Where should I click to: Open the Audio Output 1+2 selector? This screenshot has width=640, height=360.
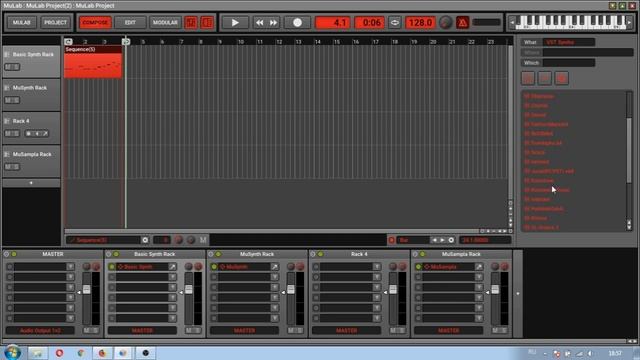pos(40,330)
